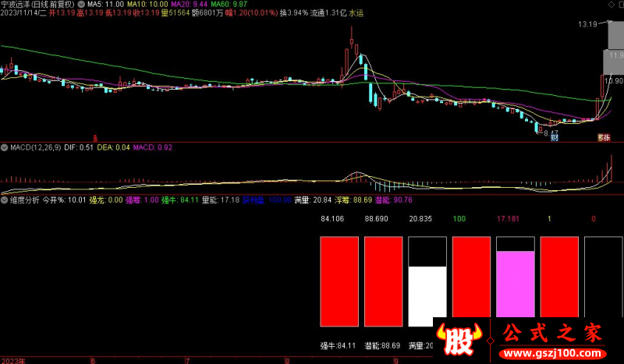The image size is (624, 364).
Task: Click the month 8 axis marker
Action: (287, 361)
